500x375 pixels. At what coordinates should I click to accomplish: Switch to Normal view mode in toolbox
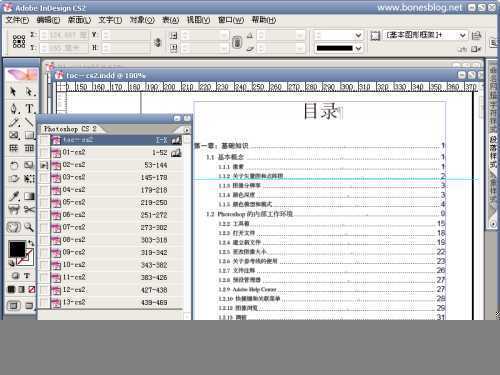(x=14, y=305)
